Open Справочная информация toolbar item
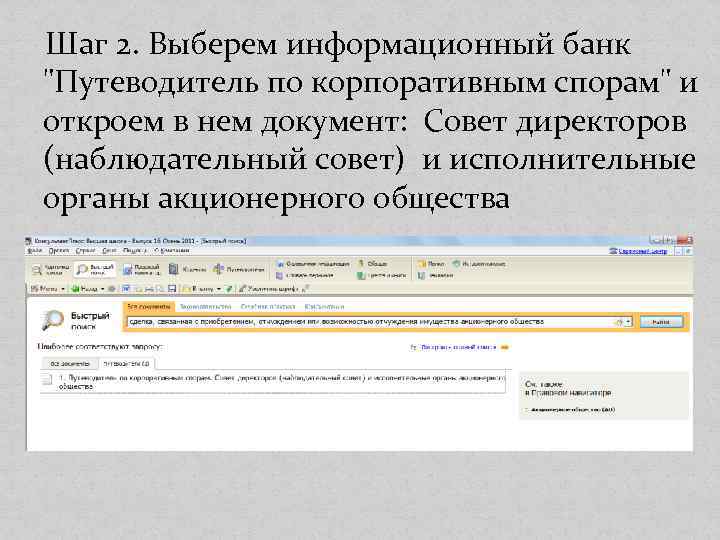This screenshot has height=540, width=720. (313, 264)
